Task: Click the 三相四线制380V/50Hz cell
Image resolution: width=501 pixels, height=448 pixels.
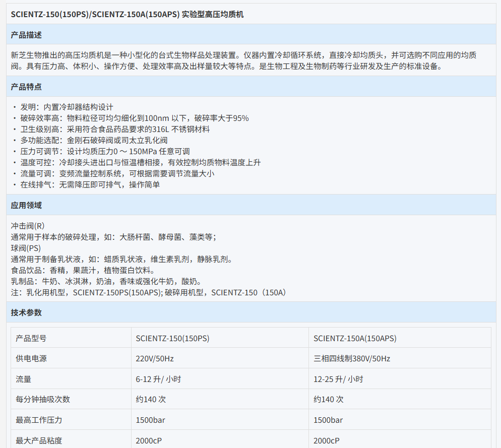Action: point(352,359)
